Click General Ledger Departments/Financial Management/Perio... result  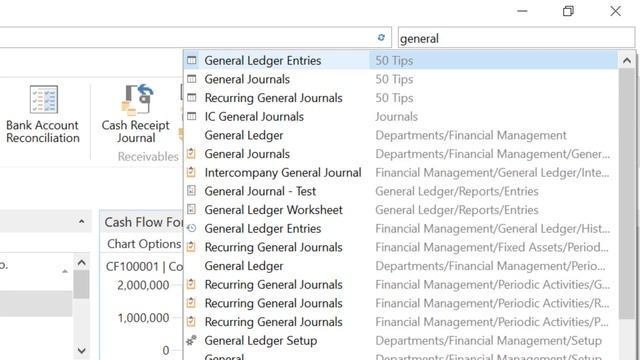click(x=400, y=266)
